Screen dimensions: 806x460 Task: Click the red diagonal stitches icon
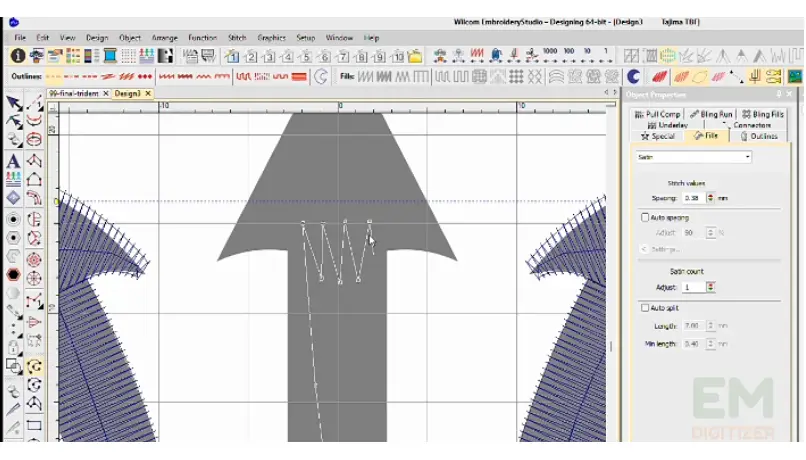pos(660,77)
